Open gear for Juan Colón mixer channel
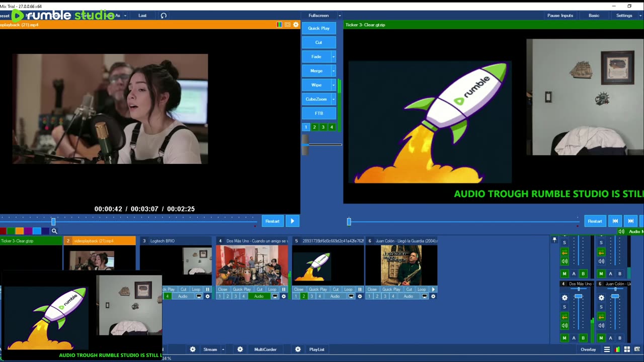Image resolution: width=644 pixels, height=362 pixels. click(x=601, y=298)
